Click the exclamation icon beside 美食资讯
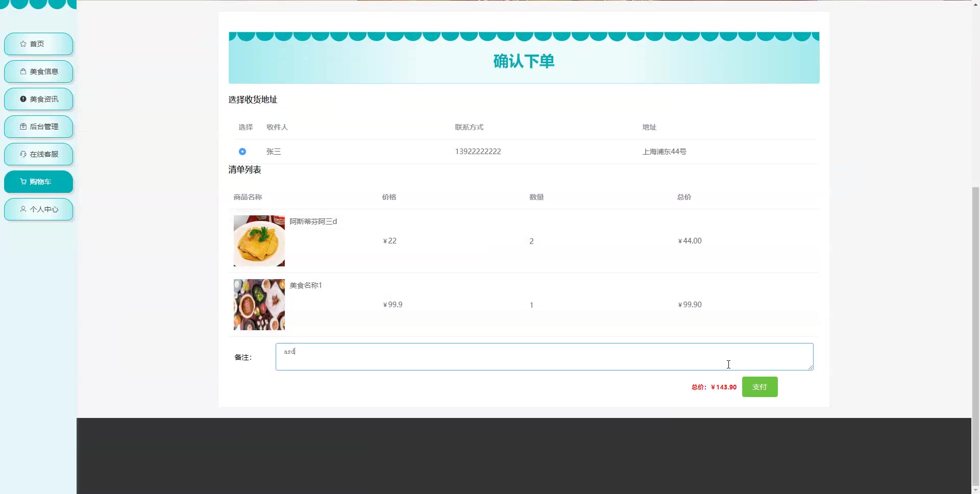 [x=23, y=99]
